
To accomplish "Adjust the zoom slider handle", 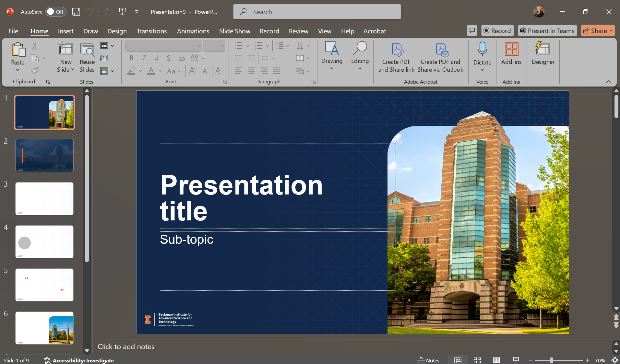I will 551,360.
